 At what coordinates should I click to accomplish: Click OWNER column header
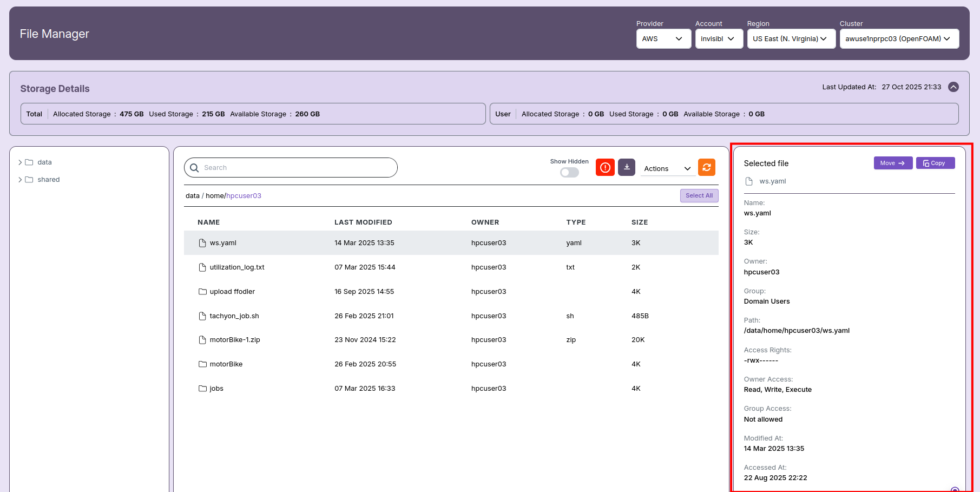tap(485, 222)
